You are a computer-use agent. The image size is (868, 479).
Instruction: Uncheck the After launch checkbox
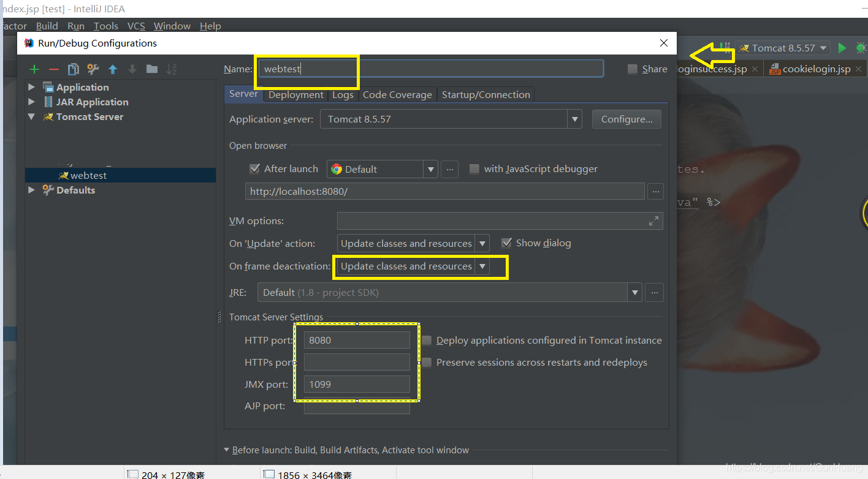coord(255,169)
